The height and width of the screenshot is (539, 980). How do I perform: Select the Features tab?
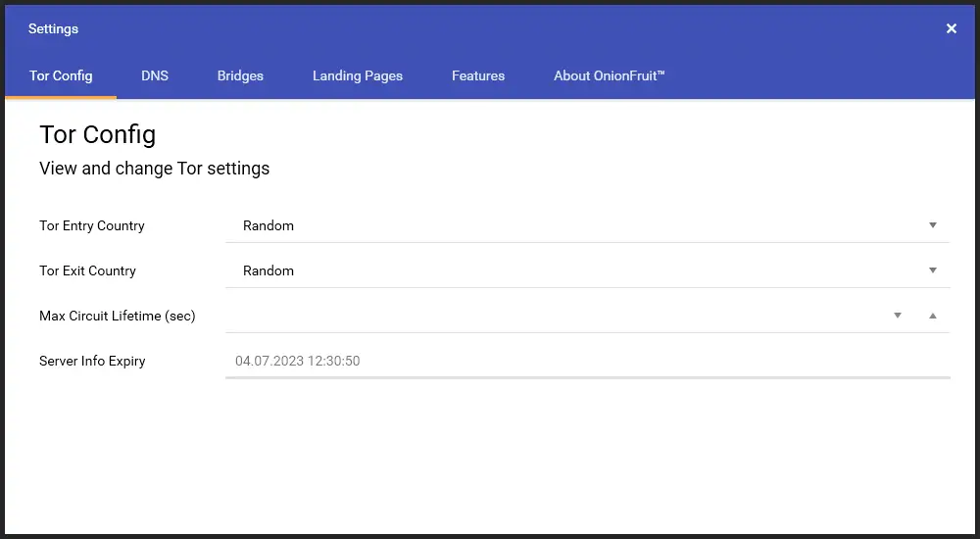point(478,75)
